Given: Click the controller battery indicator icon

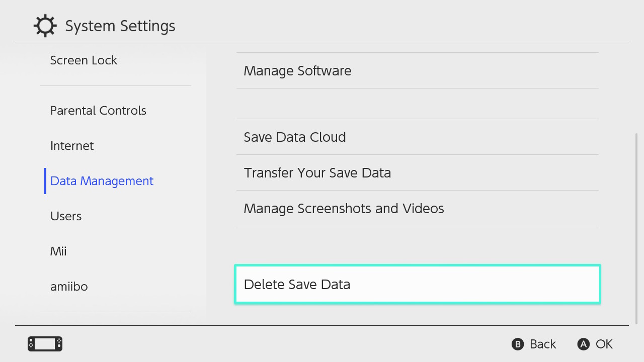Looking at the screenshot, I should 44,344.
